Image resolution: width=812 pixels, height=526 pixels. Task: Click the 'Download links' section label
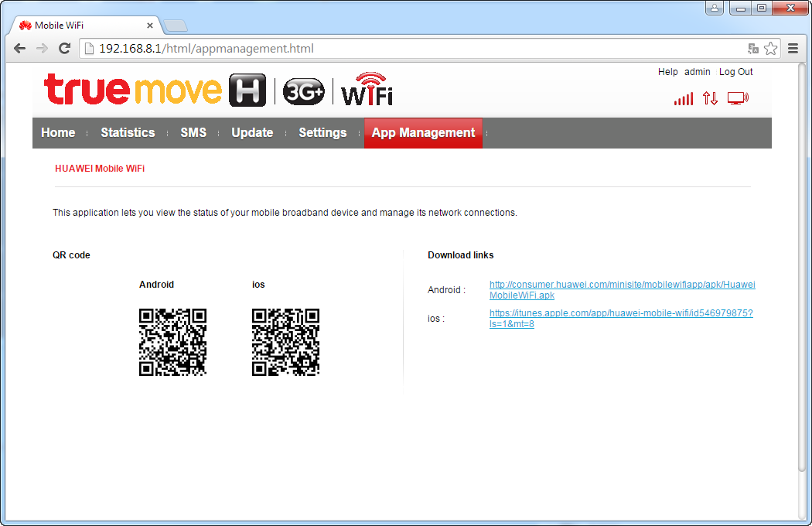(x=460, y=255)
